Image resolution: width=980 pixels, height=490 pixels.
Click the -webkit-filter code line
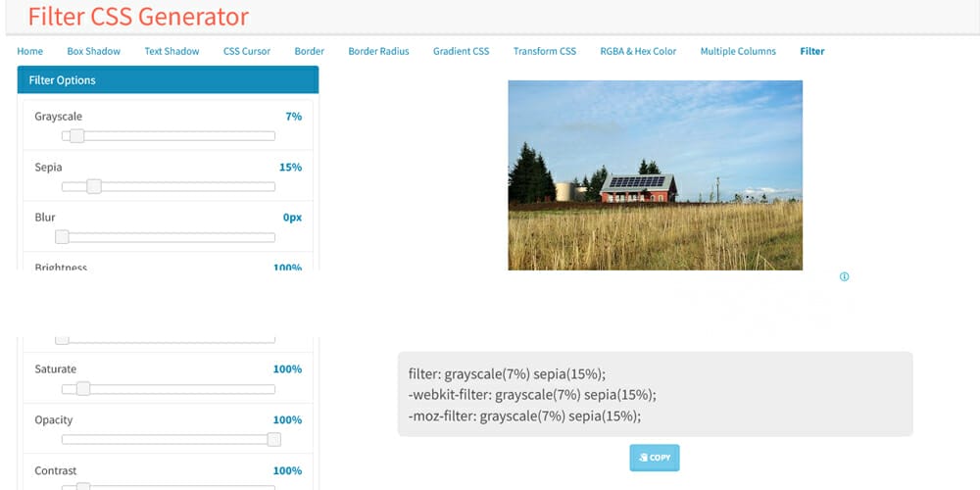click(x=532, y=395)
